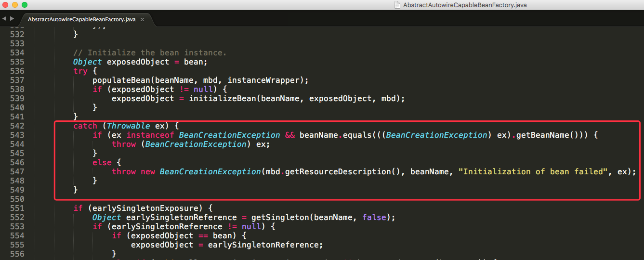Click the "null" literal on line 538
The image size is (644, 260).
pos(203,89)
